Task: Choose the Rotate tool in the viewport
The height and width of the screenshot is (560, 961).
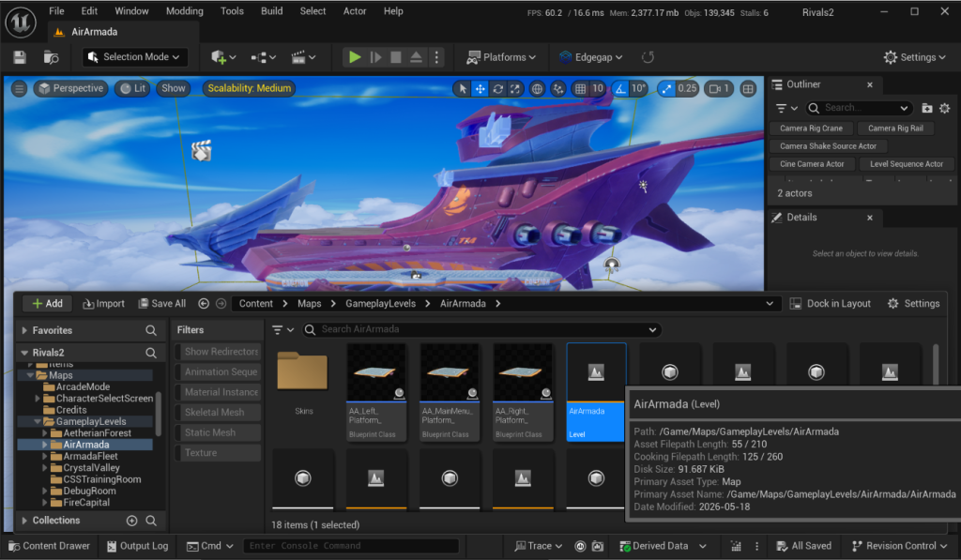Action: [x=497, y=89]
